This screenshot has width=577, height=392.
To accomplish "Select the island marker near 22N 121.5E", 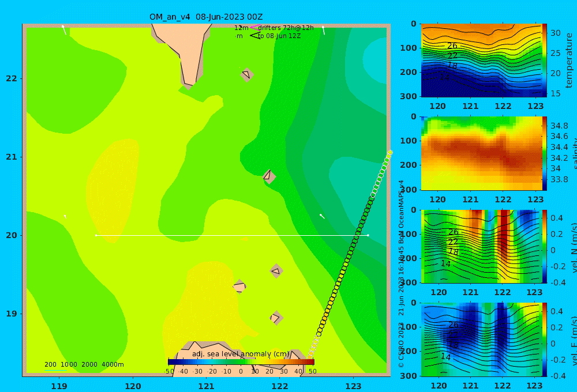I will coord(246,74).
